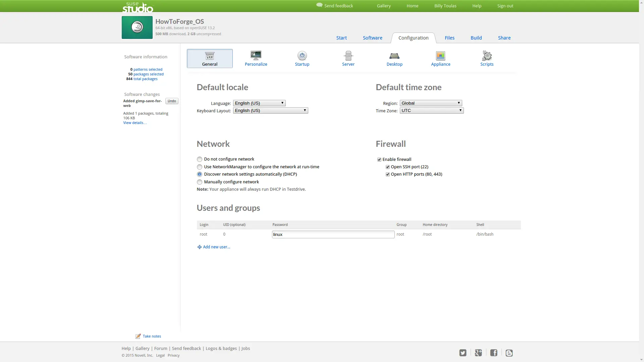Screen dimensions: 644x362
Task: Click the plus icon beside Add new user
Action: pyautogui.click(x=199, y=247)
